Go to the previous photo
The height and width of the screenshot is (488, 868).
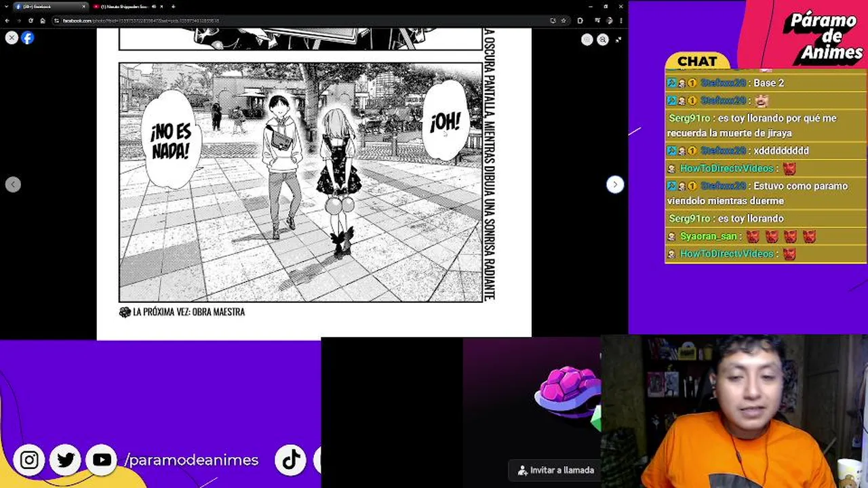[x=13, y=184]
